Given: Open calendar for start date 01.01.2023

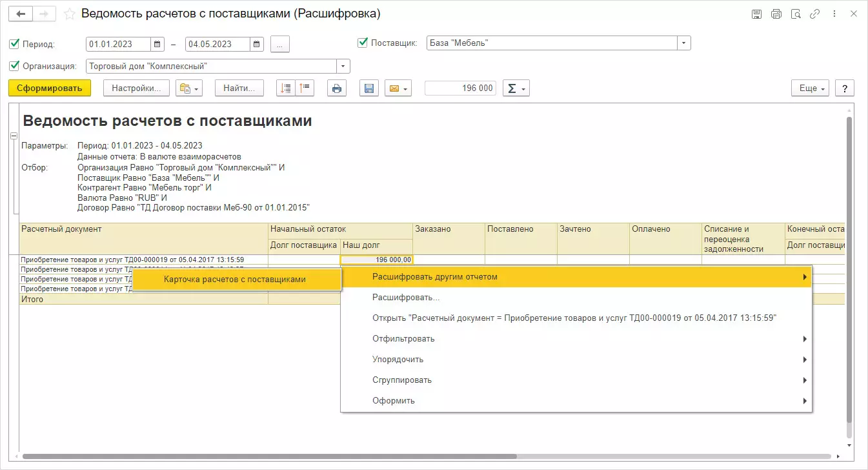Looking at the screenshot, I should pos(157,44).
